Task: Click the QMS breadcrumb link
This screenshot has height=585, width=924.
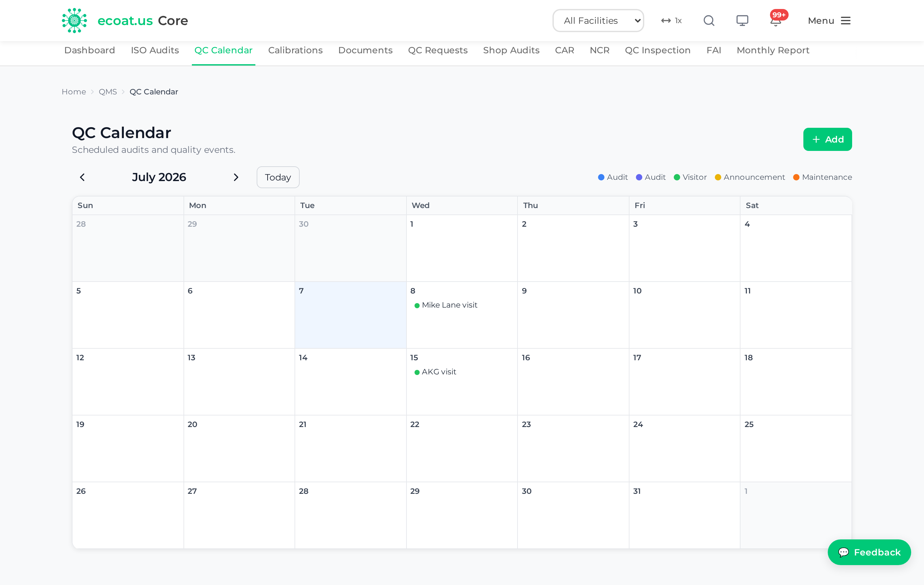Action: pyautogui.click(x=107, y=92)
